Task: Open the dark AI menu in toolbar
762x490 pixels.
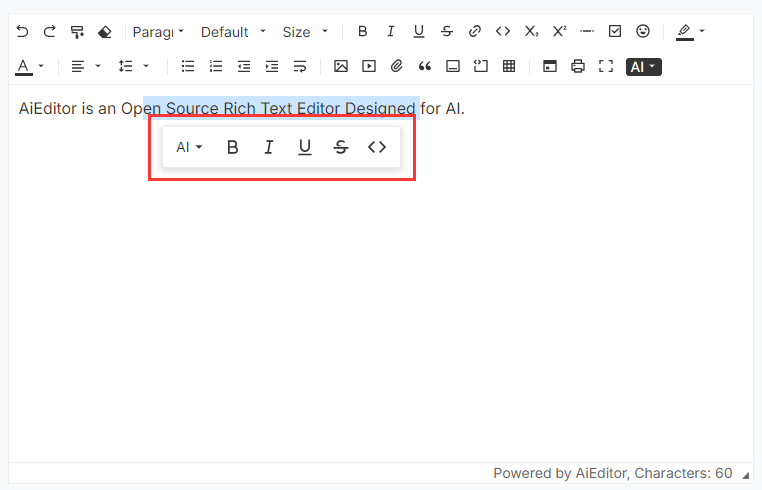Action: pos(643,67)
